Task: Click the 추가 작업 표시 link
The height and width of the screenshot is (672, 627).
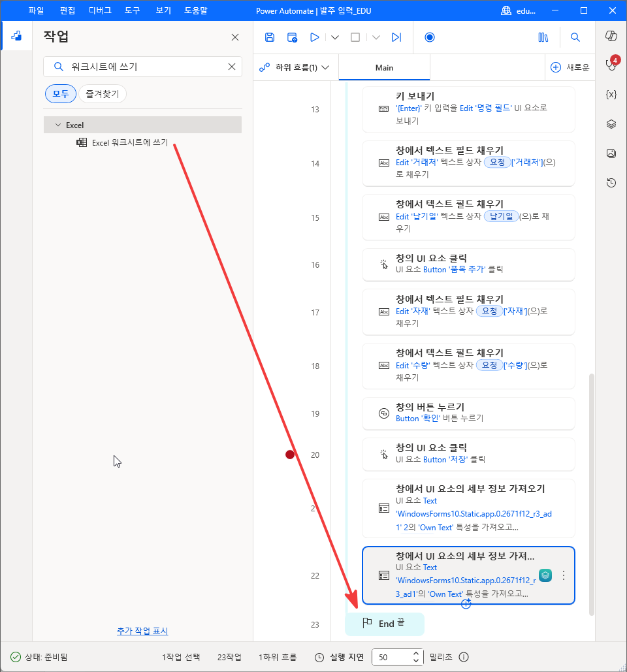Action: coord(142,631)
